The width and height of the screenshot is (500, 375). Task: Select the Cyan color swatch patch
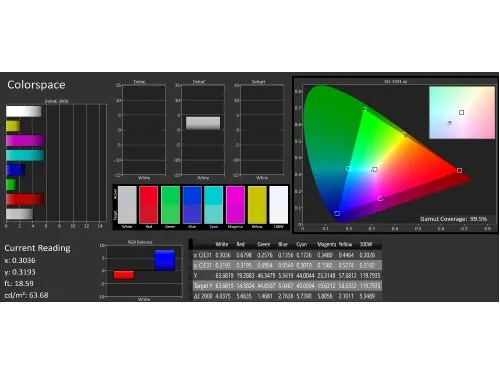click(x=213, y=205)
